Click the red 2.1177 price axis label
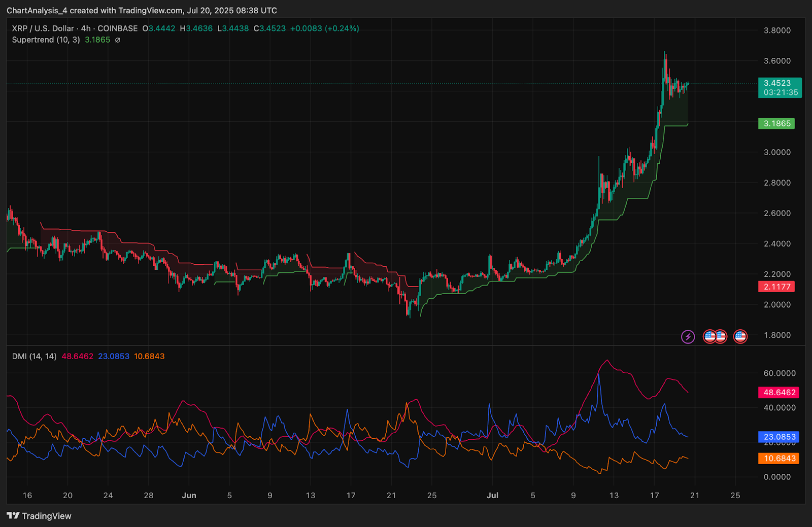This screenshot has width=812, height=527. tap(776, 287)
